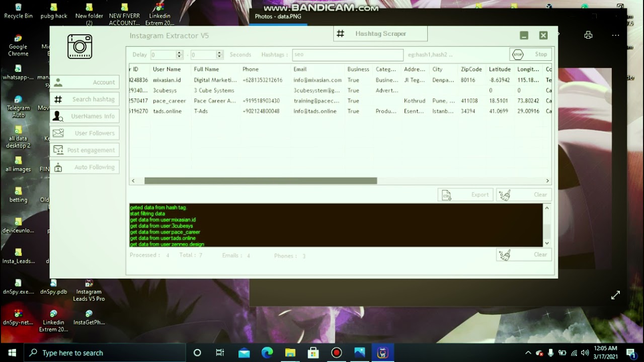Open Auto Following sidebar option
The image size is (644, 362).
coord(85,167)
